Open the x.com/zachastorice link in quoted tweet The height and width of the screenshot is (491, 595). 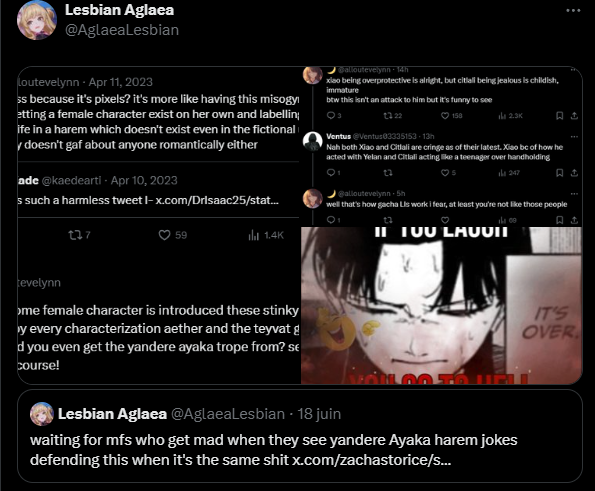[x=371, y=460]
